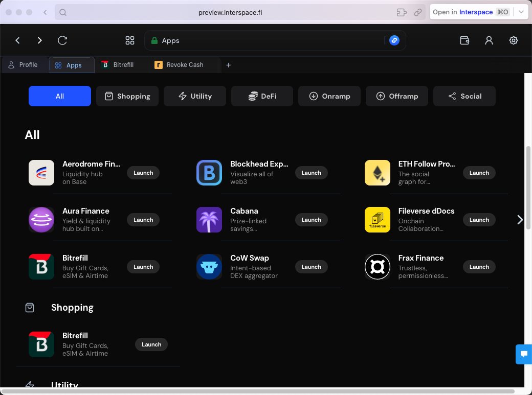Click the blue swap icon in the address bar
Image resolution: width=532 pixels, height=395 pixels.
pyautogui.click(x=394, y=40)
